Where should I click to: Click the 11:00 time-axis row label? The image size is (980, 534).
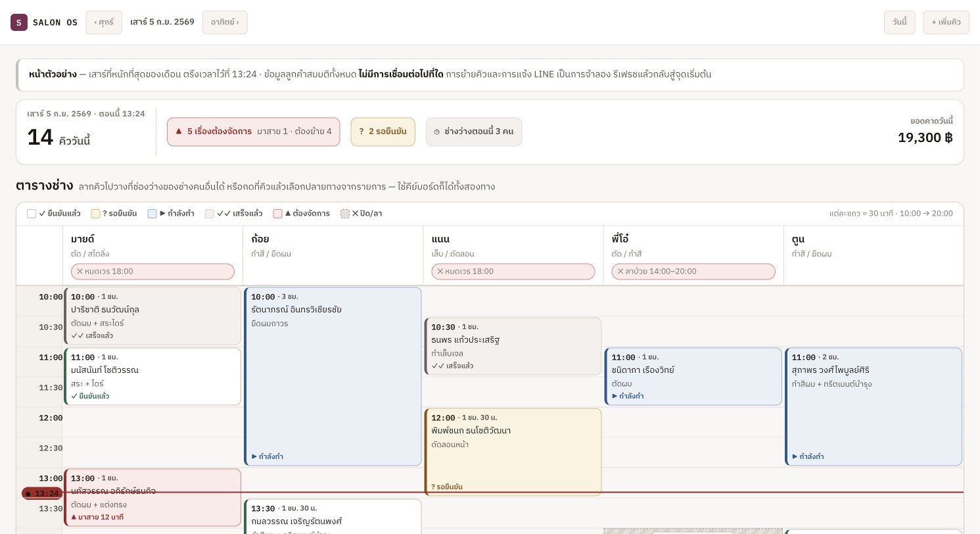coord(51,358)
